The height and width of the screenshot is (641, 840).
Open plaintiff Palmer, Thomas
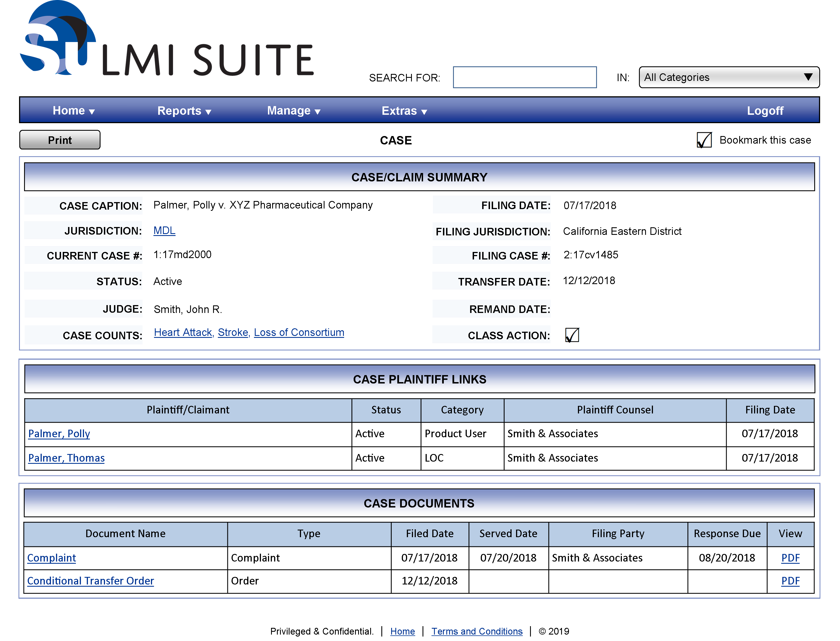click(66, 458)
